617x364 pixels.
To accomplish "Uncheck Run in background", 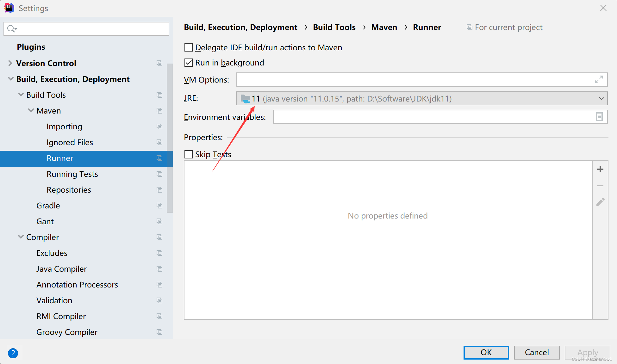I will [x=189, y=63].
